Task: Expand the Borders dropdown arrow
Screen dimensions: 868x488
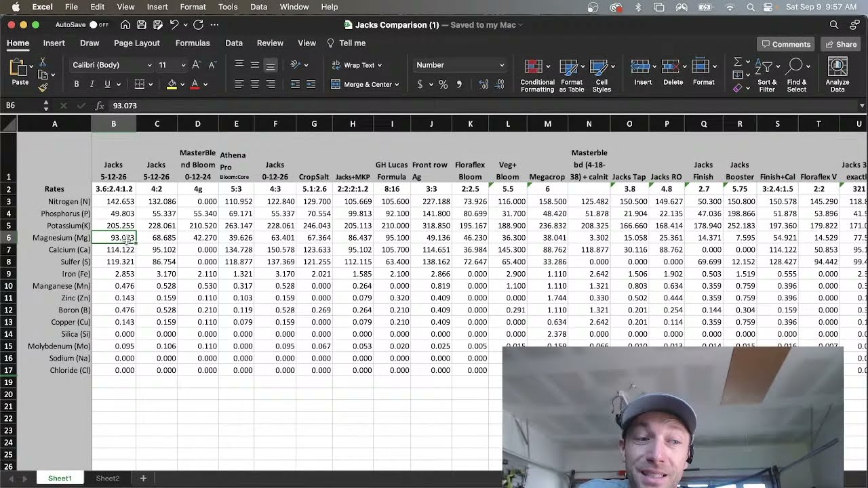Action: 151,85
